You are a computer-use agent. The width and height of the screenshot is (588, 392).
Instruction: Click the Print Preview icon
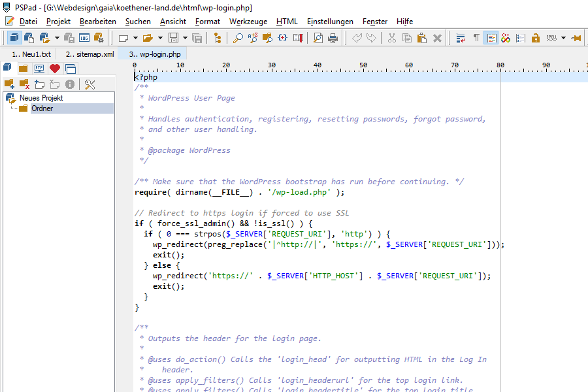(x=318, y=38)
